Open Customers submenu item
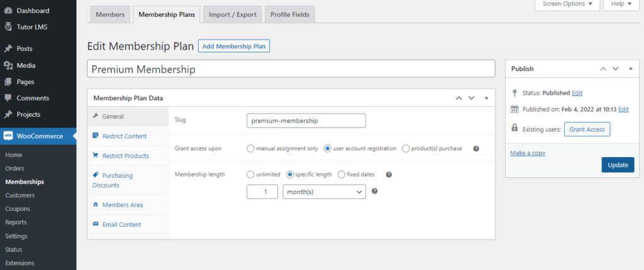 (20, 195)
